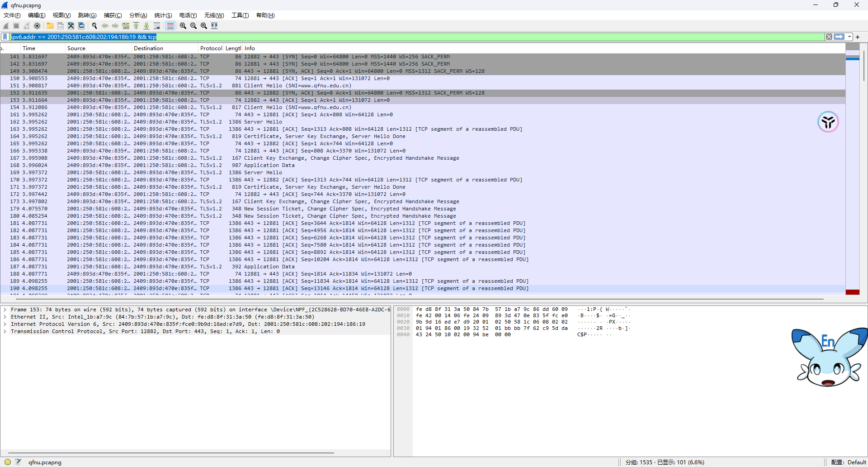
Task: Click the find packet magnifier icon
Action: 94,26
